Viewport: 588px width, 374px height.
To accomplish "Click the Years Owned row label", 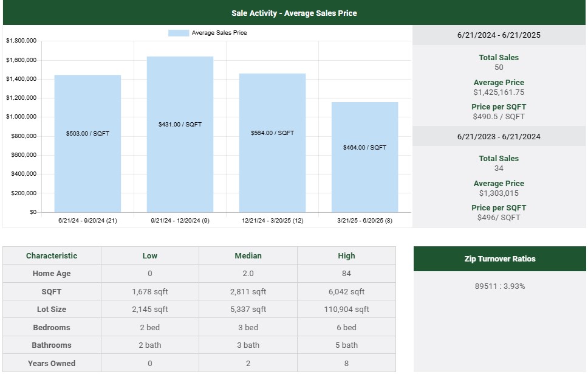I will click(52, 364).
